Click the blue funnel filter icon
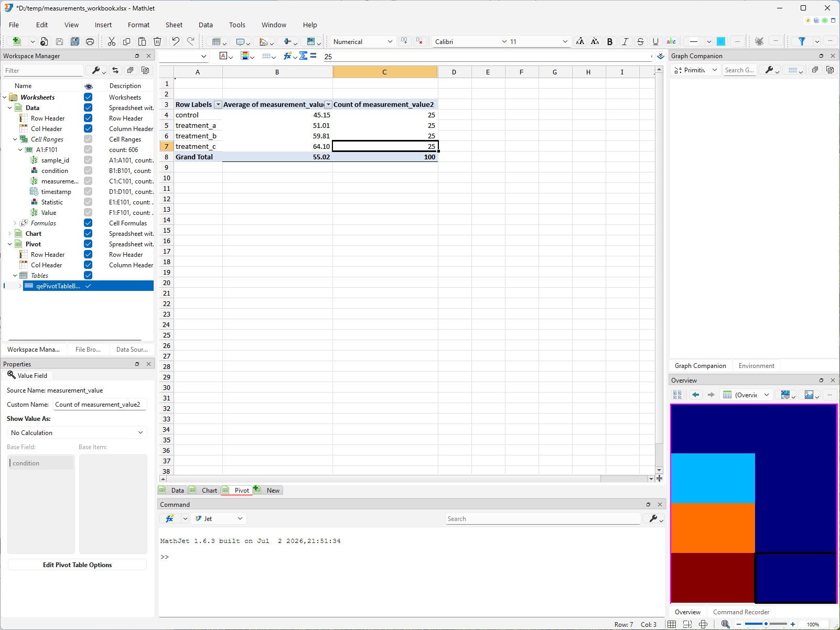 (802, 41)
